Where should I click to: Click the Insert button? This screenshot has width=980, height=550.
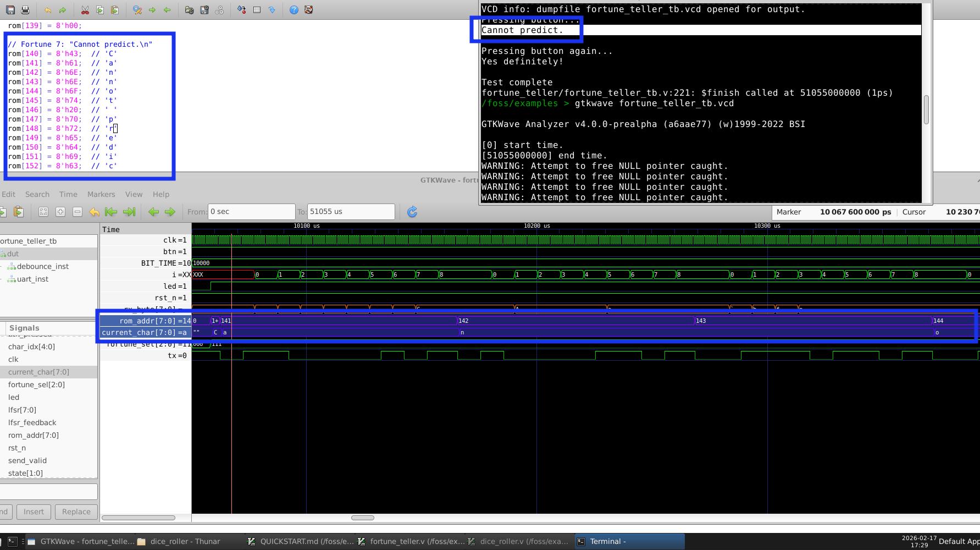34,512
